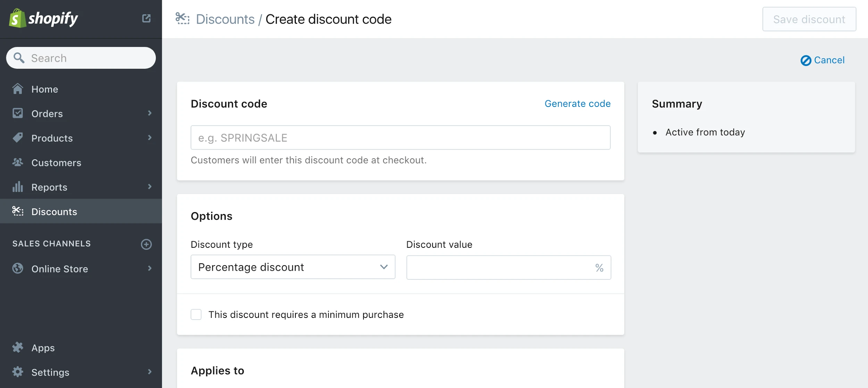Open Reports in the sidebar menu

point(49,187)
